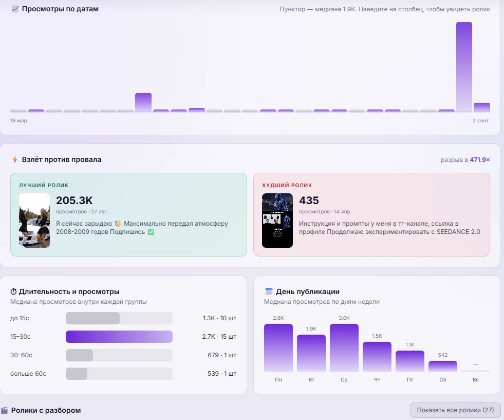Click the "19 мар." axis date label
The height and width of the screenshot is (420, 504).
click(20, 121)
